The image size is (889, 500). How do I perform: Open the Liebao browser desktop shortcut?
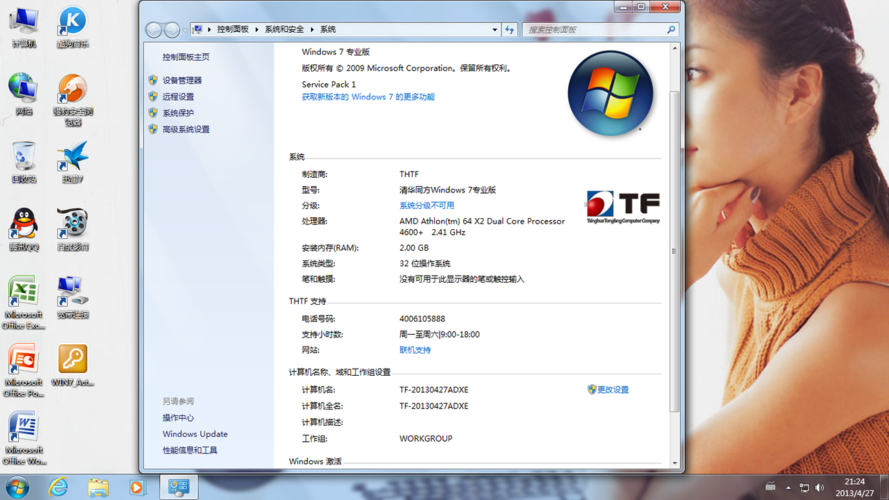pyautogui.click(x=73, y=100)
